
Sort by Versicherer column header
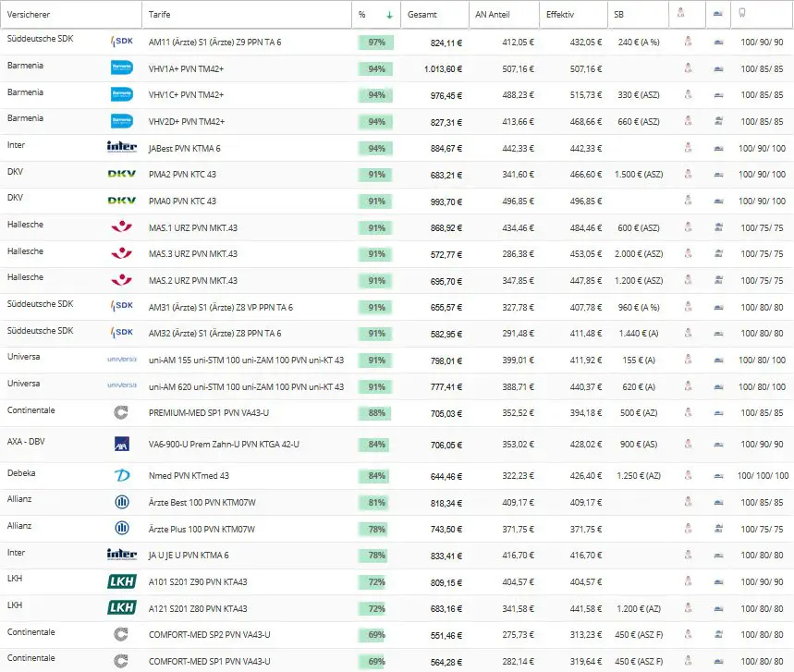(29, 15)
